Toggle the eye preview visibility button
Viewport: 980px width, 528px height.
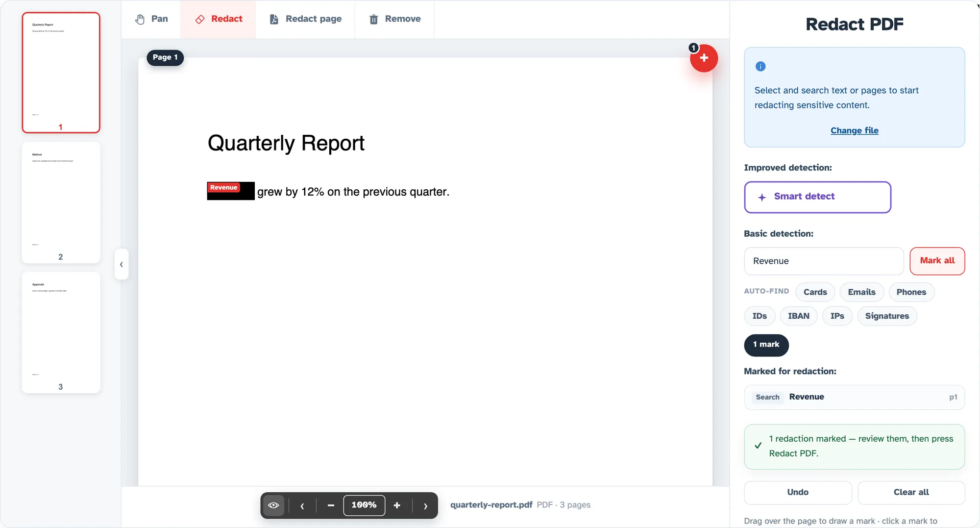click(273, 505)
